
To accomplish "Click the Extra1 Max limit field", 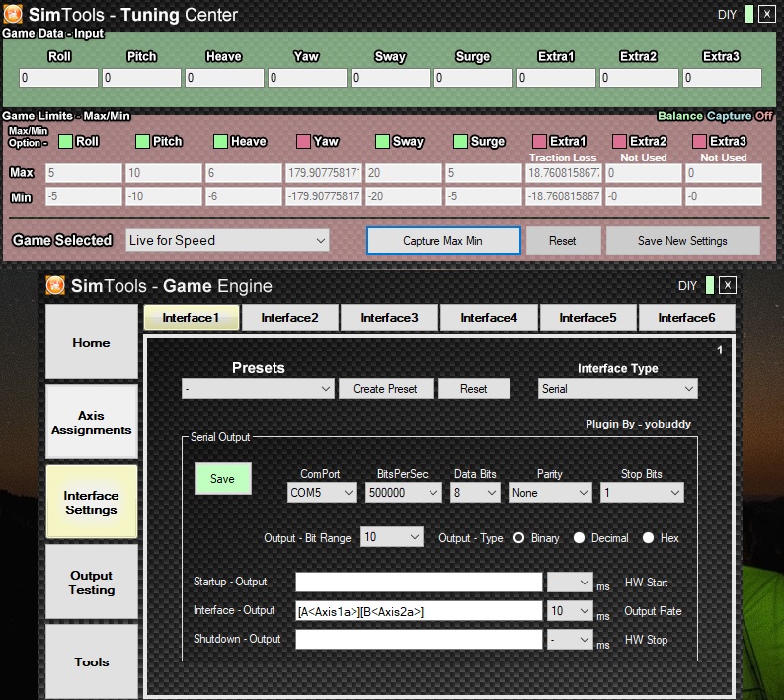I will tap(563, 173).
